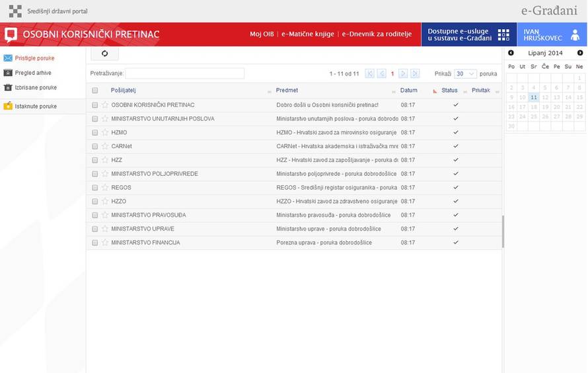Image resolution: width=588 pixels, height=373 pixels.
Task: Click the Pretraživanje search field
Action: (184, 73)
